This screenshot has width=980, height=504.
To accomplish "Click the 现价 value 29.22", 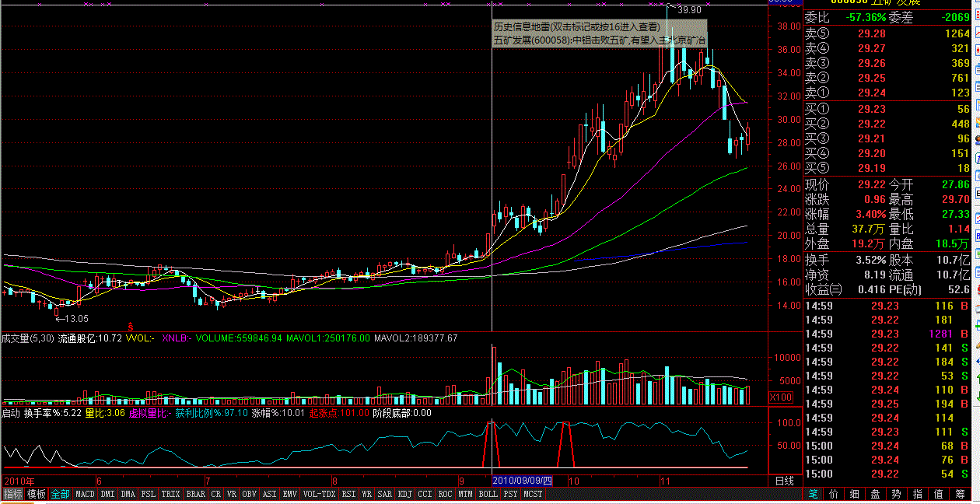I will point(871,185).
